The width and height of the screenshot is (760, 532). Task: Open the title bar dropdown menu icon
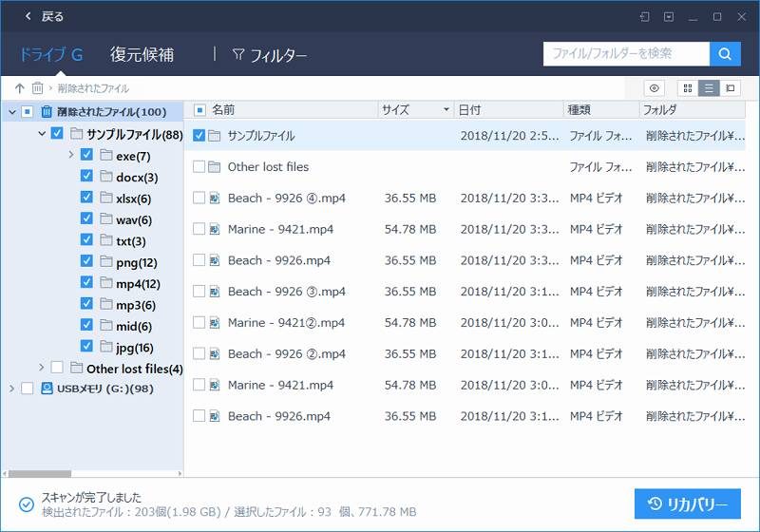pos(669,16)
